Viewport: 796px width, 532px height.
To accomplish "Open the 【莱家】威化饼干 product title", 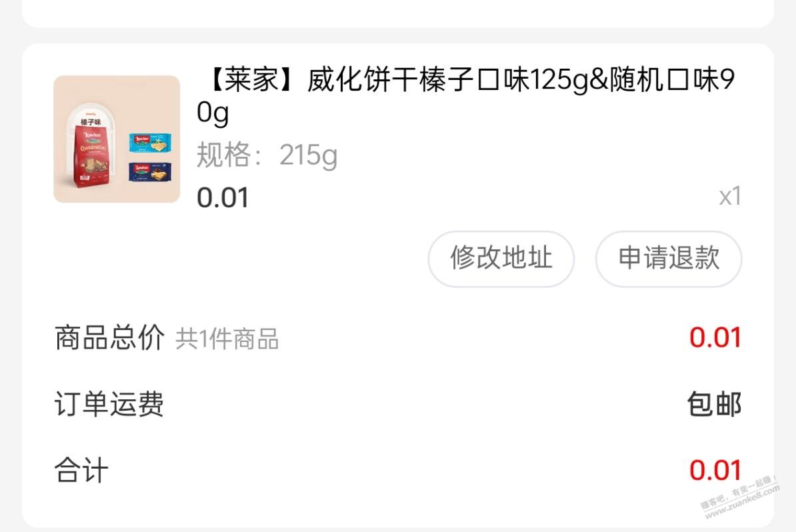I will coord(465,96).
